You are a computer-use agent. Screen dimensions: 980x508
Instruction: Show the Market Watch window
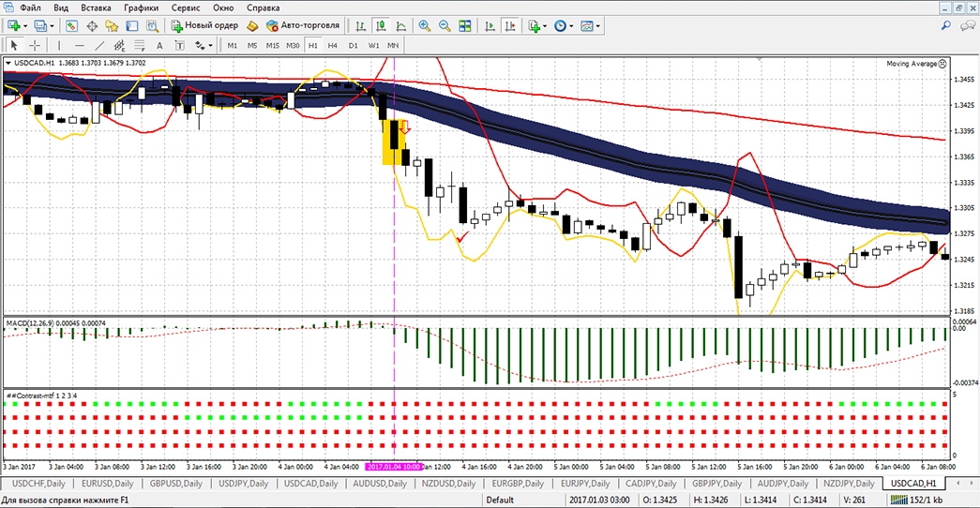pyautogui.click(x=71, y=25)
